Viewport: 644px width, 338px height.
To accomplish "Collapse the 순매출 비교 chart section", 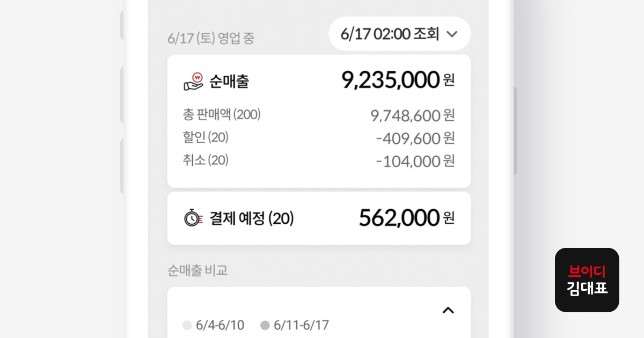I will 448,310.
